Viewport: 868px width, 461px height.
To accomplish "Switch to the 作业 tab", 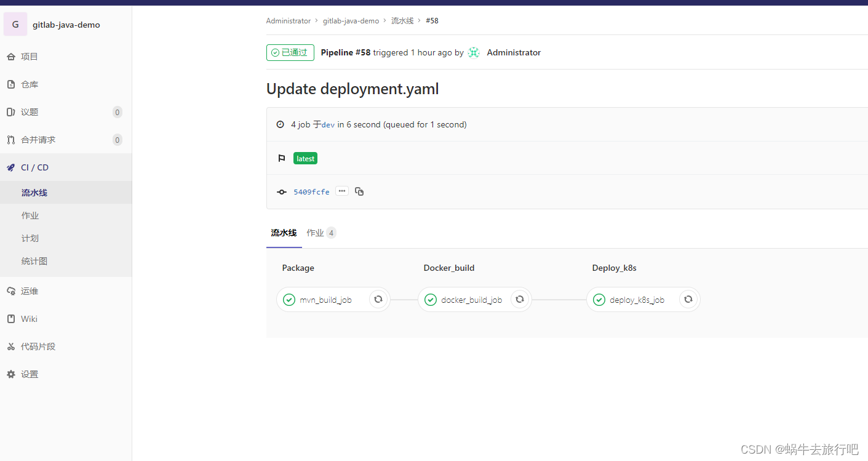I will (316, 233).
